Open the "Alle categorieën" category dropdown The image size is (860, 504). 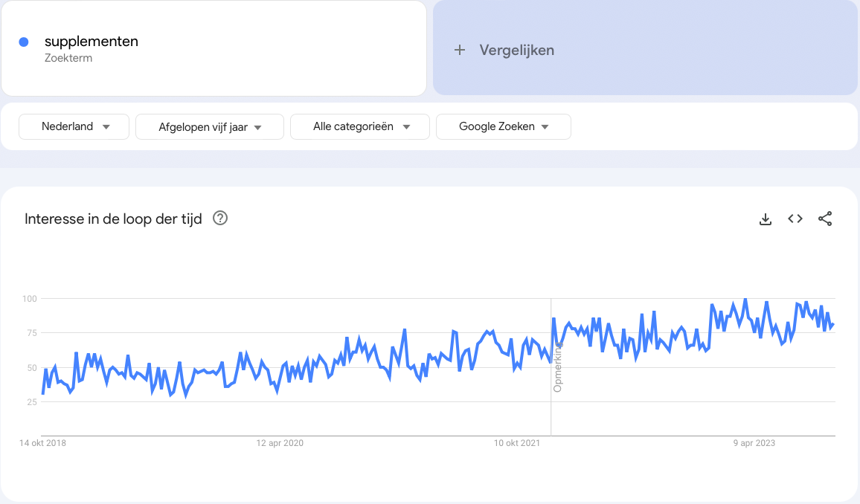point(359,126)
